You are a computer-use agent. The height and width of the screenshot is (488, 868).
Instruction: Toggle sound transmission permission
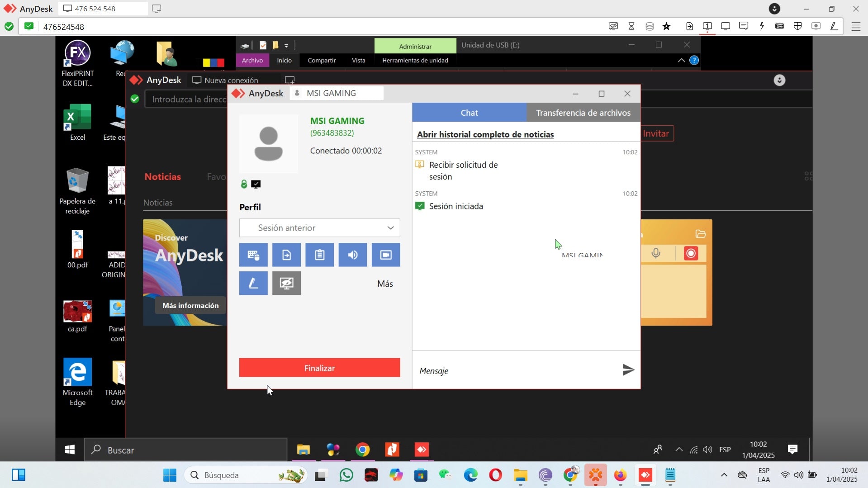click(x=353, y=255)
